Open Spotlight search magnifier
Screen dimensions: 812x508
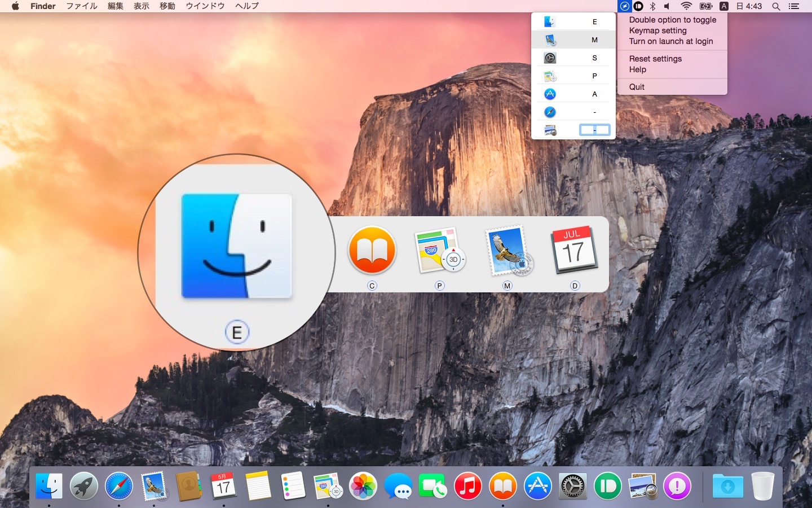click(776, 6)
